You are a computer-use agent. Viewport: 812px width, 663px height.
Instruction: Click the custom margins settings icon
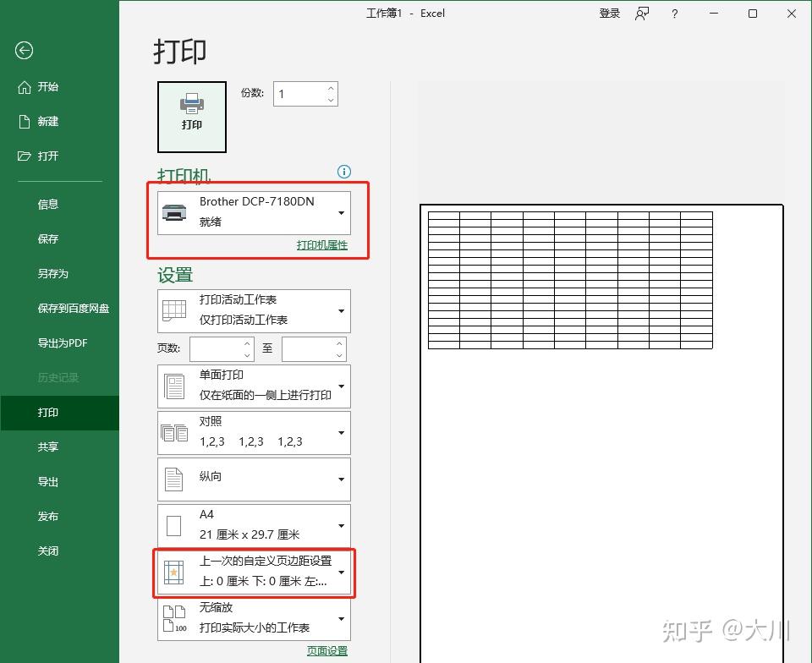point(175,573)
